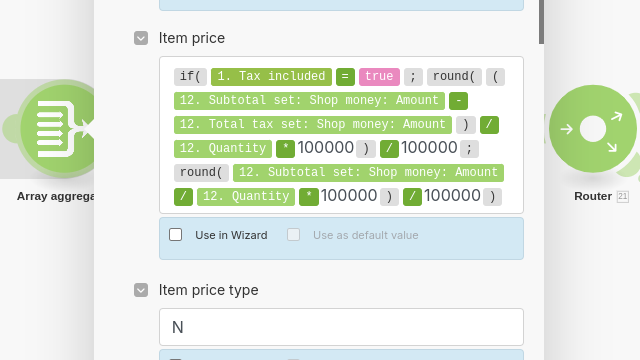Select the last 'round(' function token
The image size is (640, 360).
click(x=201, y=173)
